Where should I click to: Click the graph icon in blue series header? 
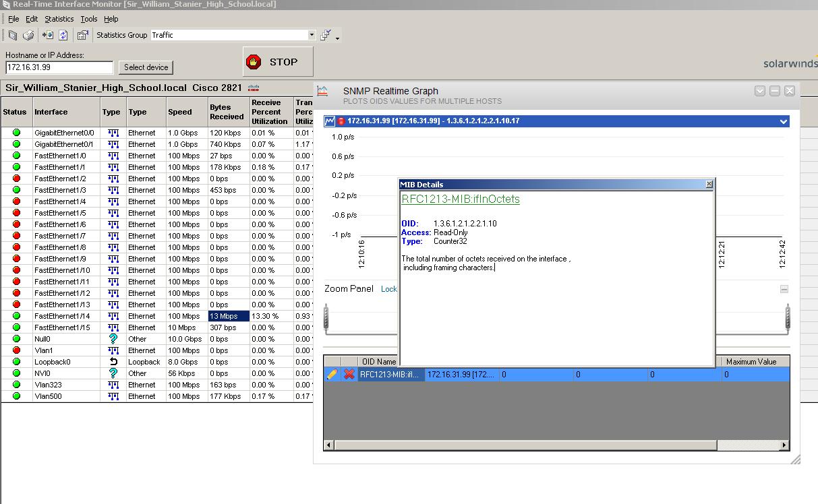click(x=330, y=121)
